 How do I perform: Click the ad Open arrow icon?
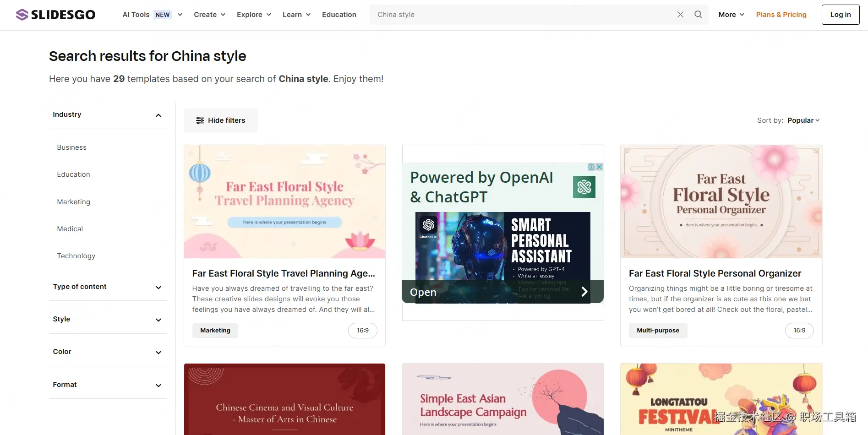coord(584,292)
